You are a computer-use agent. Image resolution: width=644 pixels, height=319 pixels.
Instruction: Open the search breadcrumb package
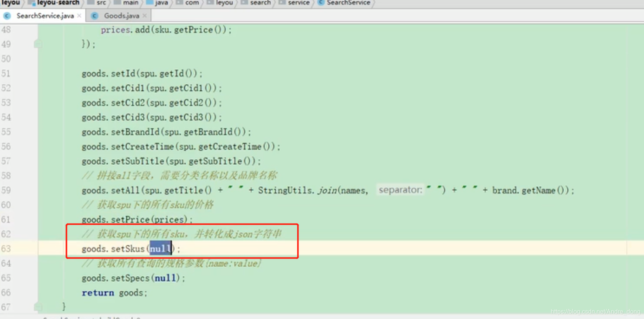tap(260, 3)
